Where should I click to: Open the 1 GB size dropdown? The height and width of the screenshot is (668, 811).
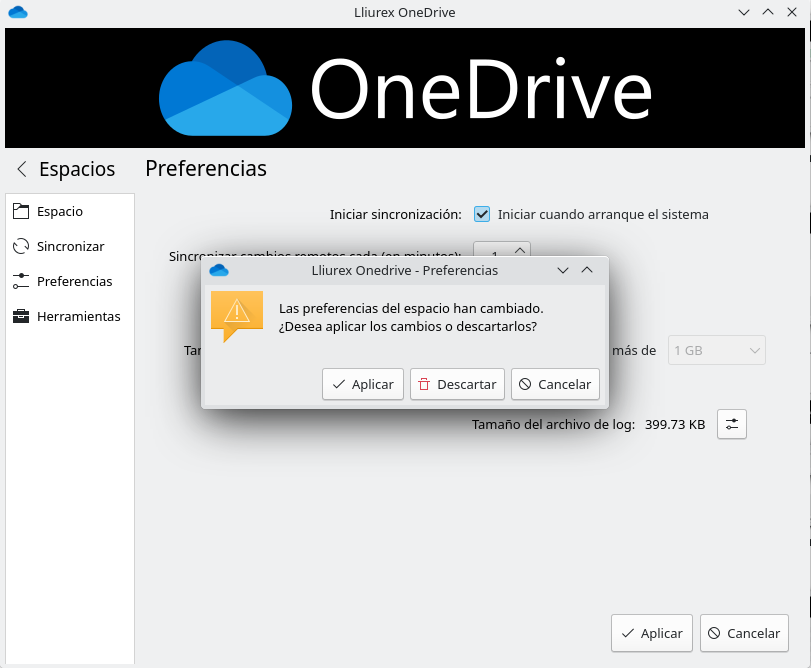(x=716, y=351)
